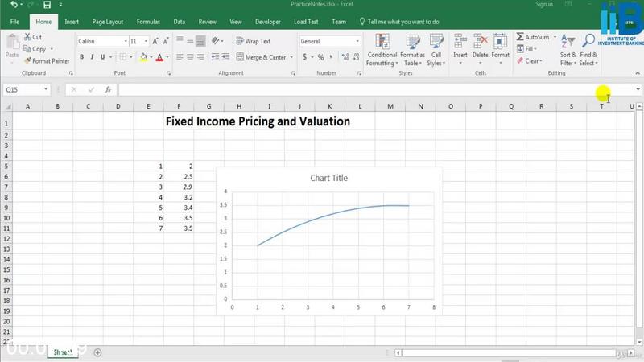Click the Accounting dollar format icon
Image resolution: width=644 pixels, height=362 pixels.
[304, 57]
